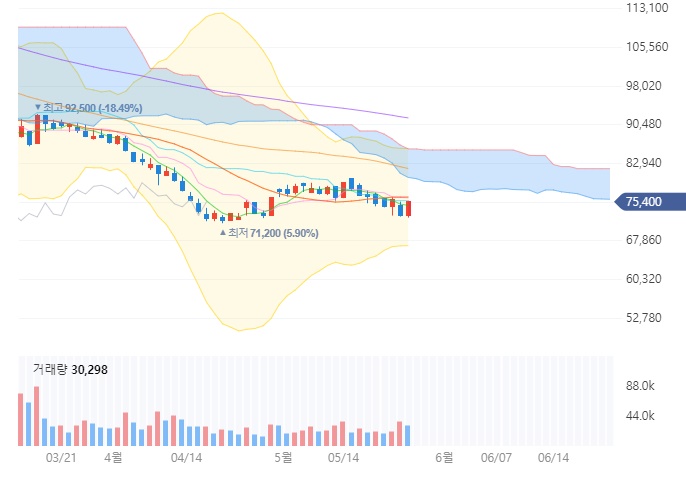The image size is (686, 487).
Task: Click the 06/14 date label
Action: 553,458
